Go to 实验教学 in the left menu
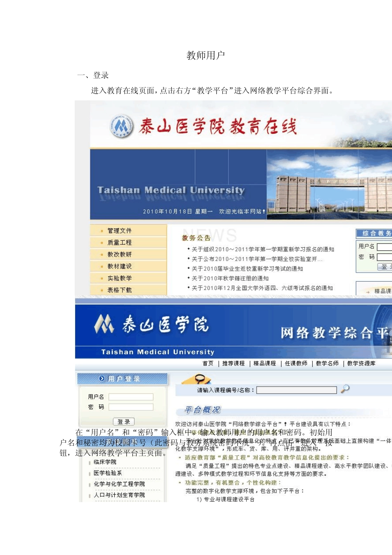 (120, 278)
